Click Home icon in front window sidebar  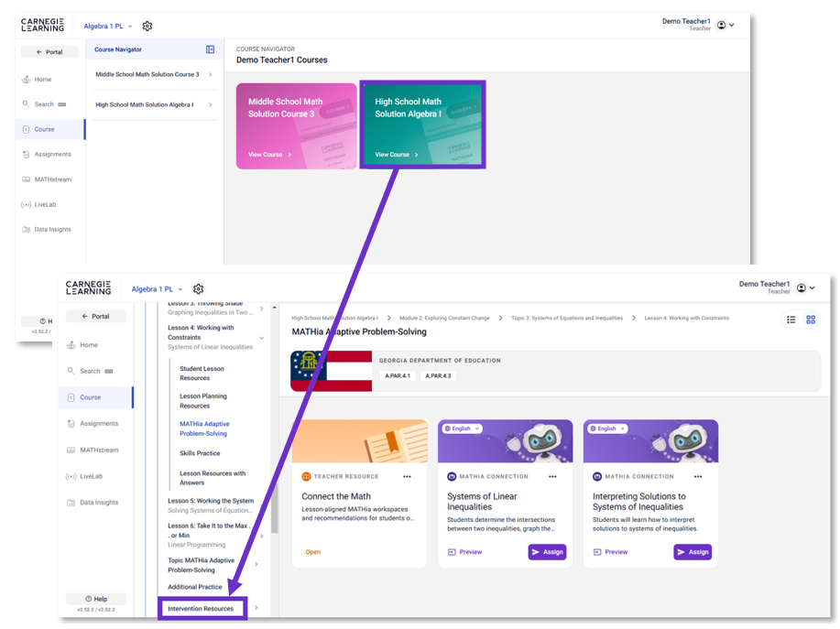(71, 345)
